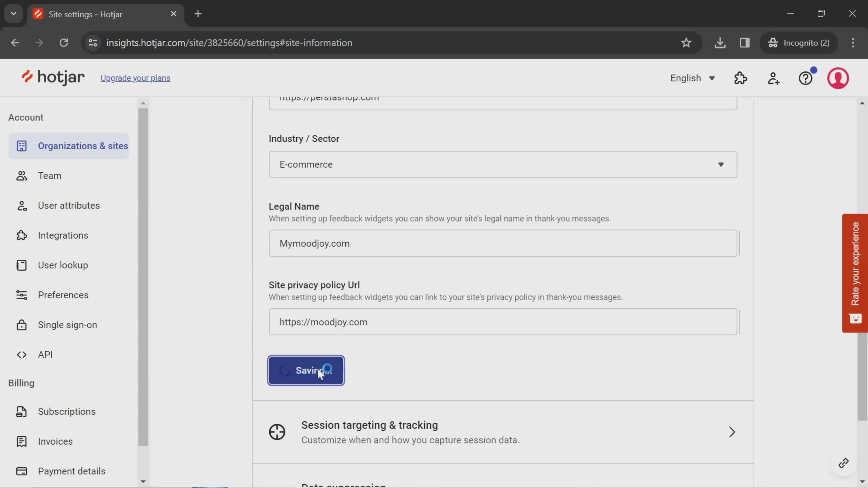Open Payment details page
The height and width of the screenshot is (488, 868).
click(71, 471)
